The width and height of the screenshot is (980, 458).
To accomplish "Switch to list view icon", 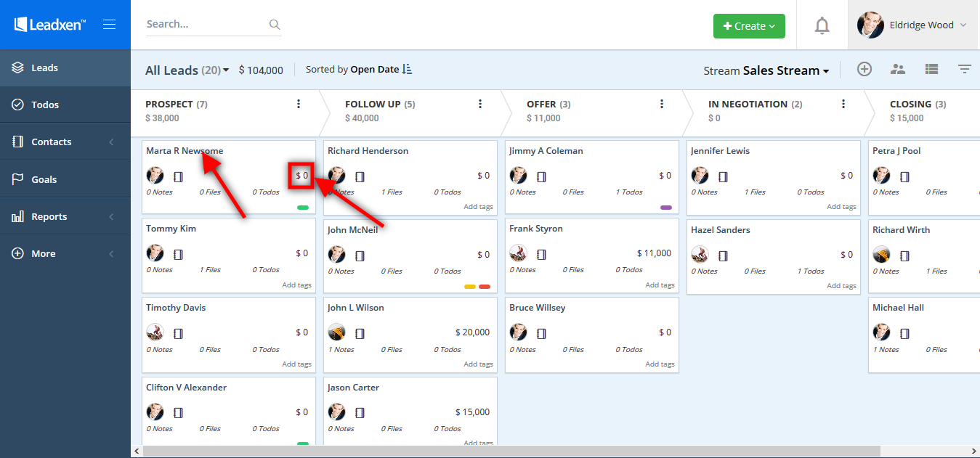I will point(931,69).
